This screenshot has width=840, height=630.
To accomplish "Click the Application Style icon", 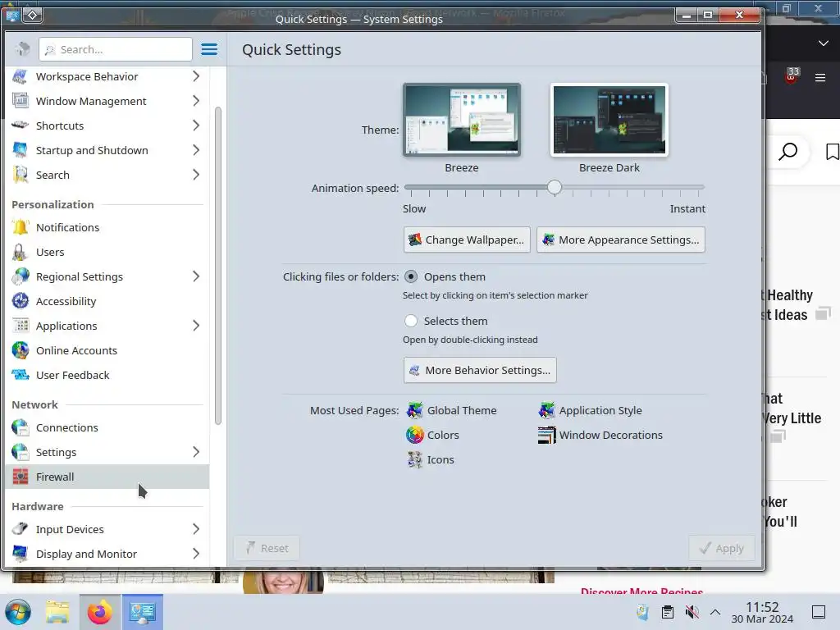I will coord(546,410).
